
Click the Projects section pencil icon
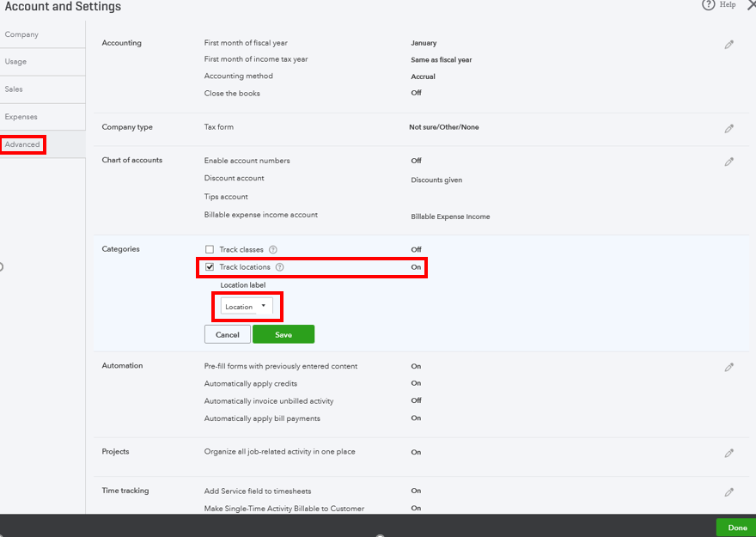tap(729, 453)
